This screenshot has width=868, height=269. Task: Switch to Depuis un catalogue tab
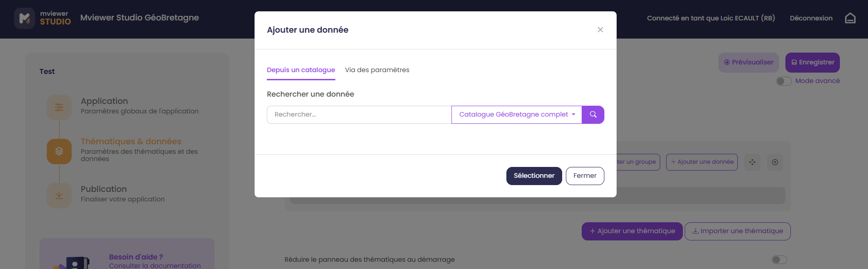click(x=301, y=70)
